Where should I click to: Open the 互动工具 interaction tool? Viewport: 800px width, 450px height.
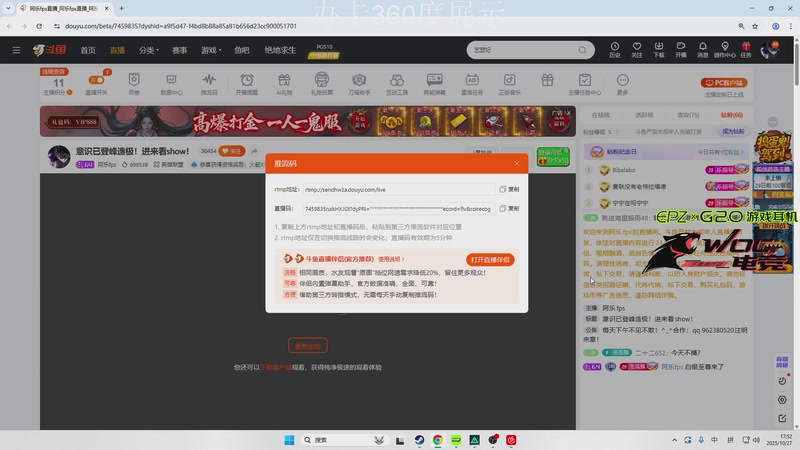click(397, 84)
